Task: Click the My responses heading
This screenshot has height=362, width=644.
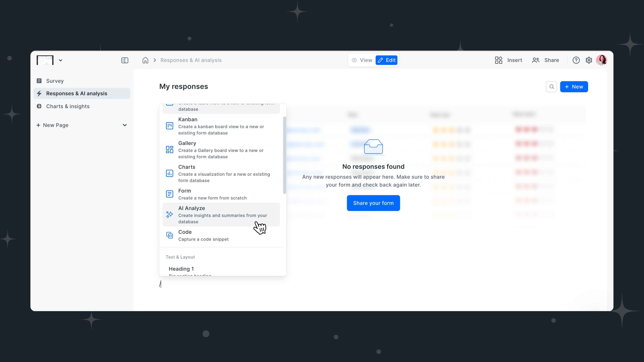Action: click(x=184, y=86)
